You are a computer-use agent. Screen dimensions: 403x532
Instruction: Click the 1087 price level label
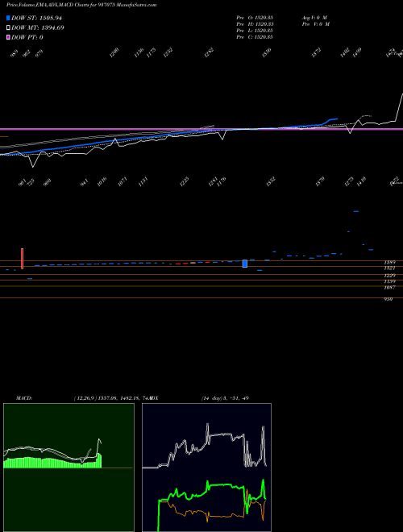[x=389, y=288]
